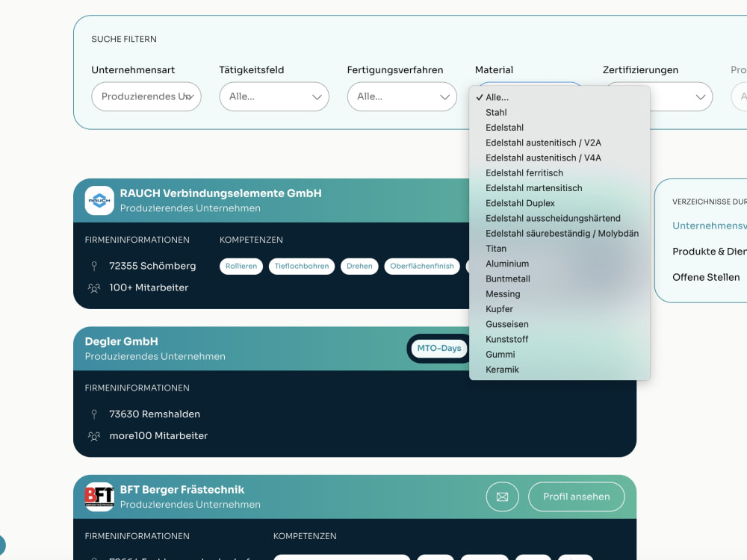Pick Edelstahl Duplex material
Viewport: 747px width, 560px height.
click(560, 203)
